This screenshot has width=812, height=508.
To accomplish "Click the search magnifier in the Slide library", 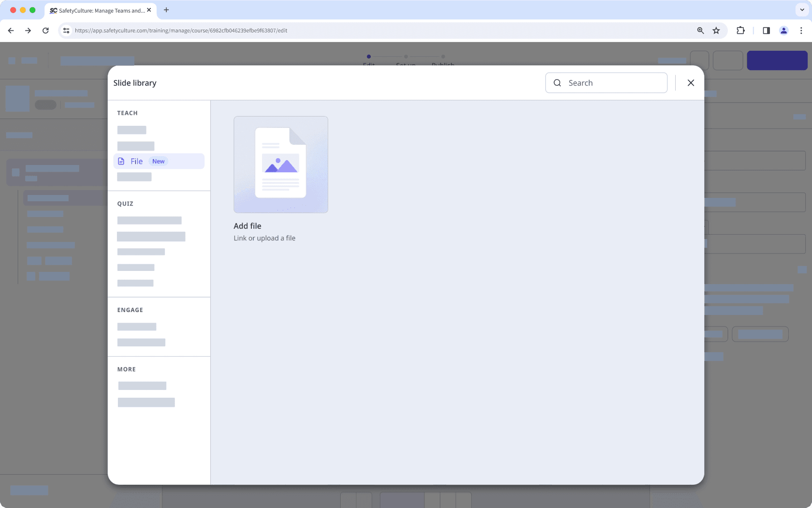I will 557,83.
